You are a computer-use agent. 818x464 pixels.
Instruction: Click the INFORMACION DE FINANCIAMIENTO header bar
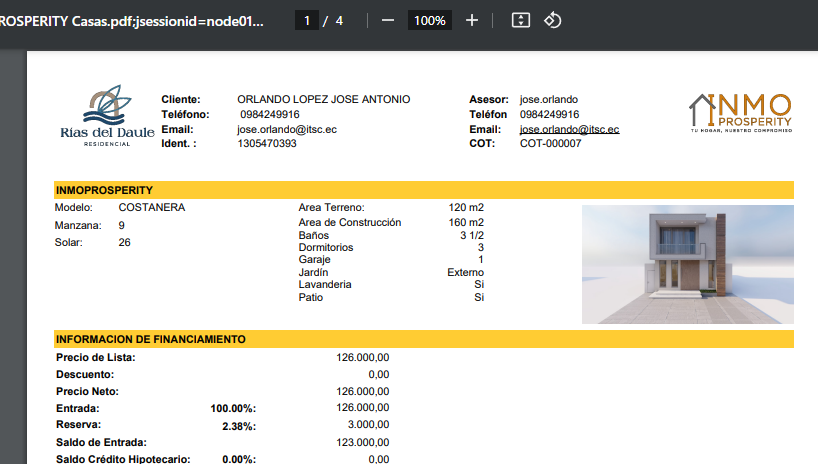[x=423, y=339]
